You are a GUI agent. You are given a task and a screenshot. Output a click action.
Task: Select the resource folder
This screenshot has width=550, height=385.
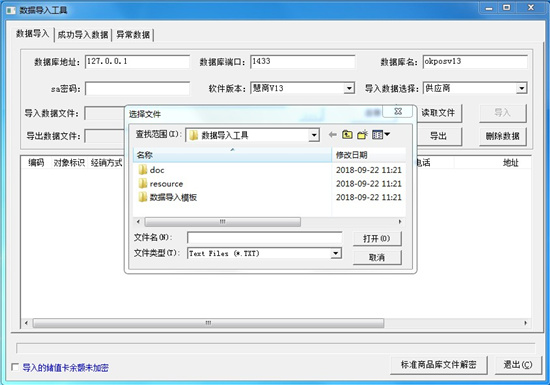pos(161,184)
